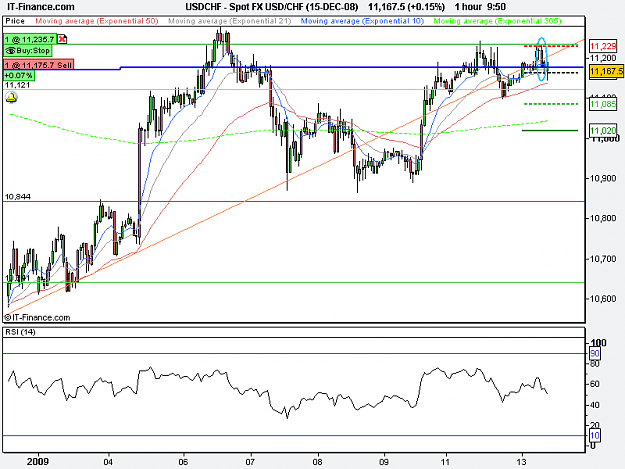Click the red 11,229 price tag
The image size is (625, 469).
[x=603, y=46]
